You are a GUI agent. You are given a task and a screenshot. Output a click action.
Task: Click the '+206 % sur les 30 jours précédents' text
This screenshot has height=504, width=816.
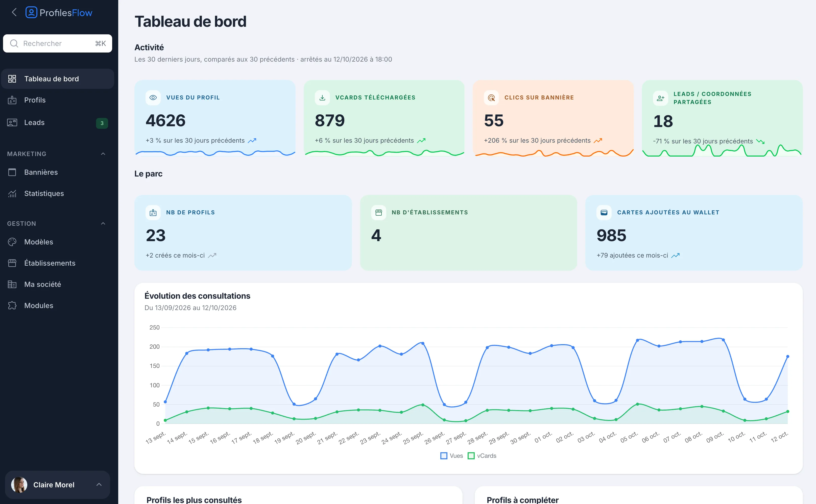pyautogui.click(x=537, y=140)
